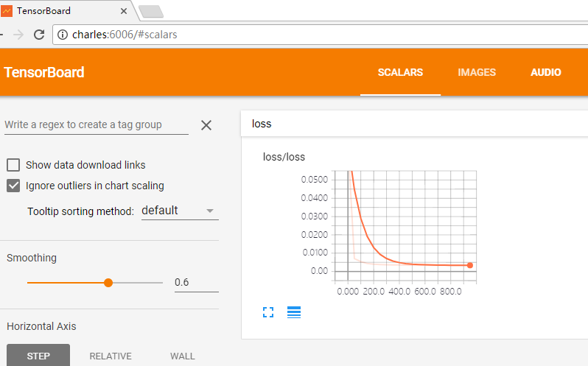This screenshot has height=366, width=588.
Task: Click the last data point on loss curve
Action: [470, 265]
